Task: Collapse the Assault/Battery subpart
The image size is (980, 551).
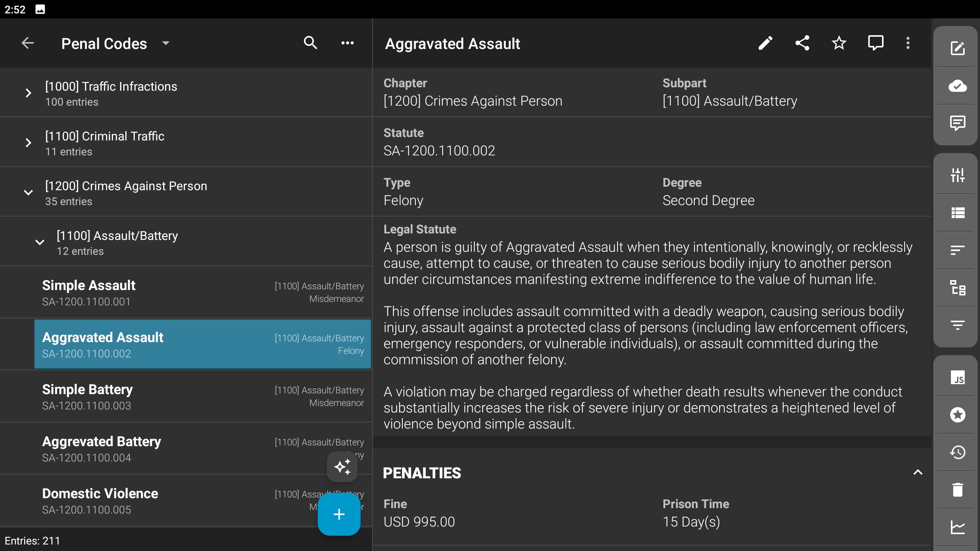Action: [x=40, y=242]
